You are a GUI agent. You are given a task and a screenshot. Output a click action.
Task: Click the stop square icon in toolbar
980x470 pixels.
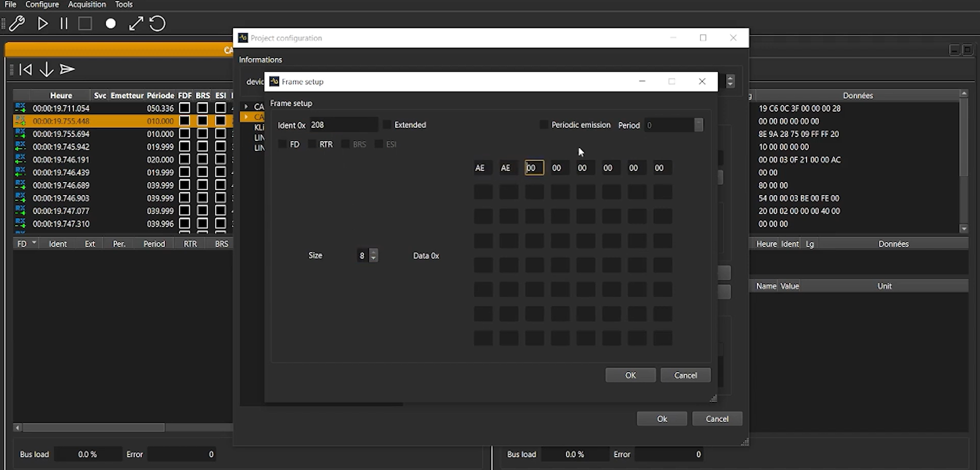point(85,24)
